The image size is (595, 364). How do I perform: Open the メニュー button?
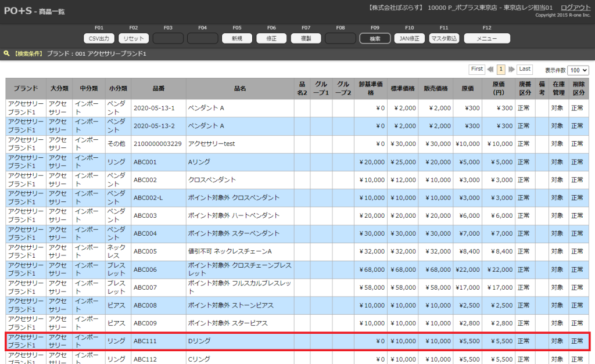(x=486, y=39)
